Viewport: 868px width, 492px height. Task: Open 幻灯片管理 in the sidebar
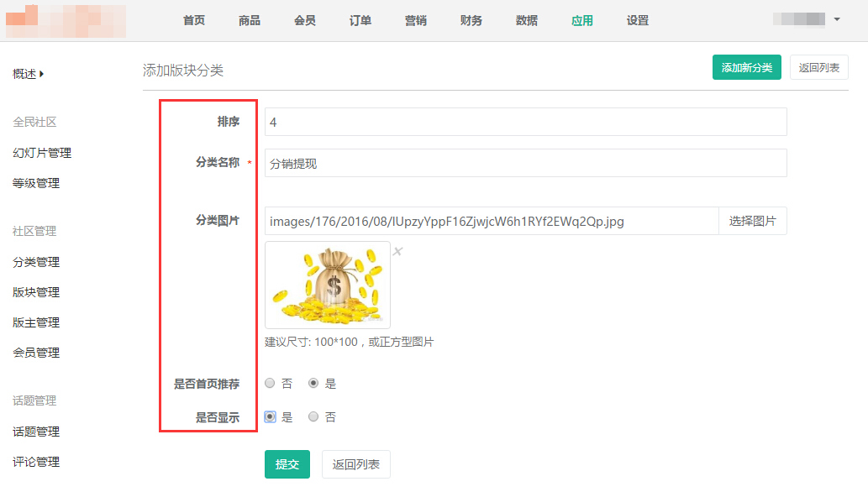[x=42, y=153]
